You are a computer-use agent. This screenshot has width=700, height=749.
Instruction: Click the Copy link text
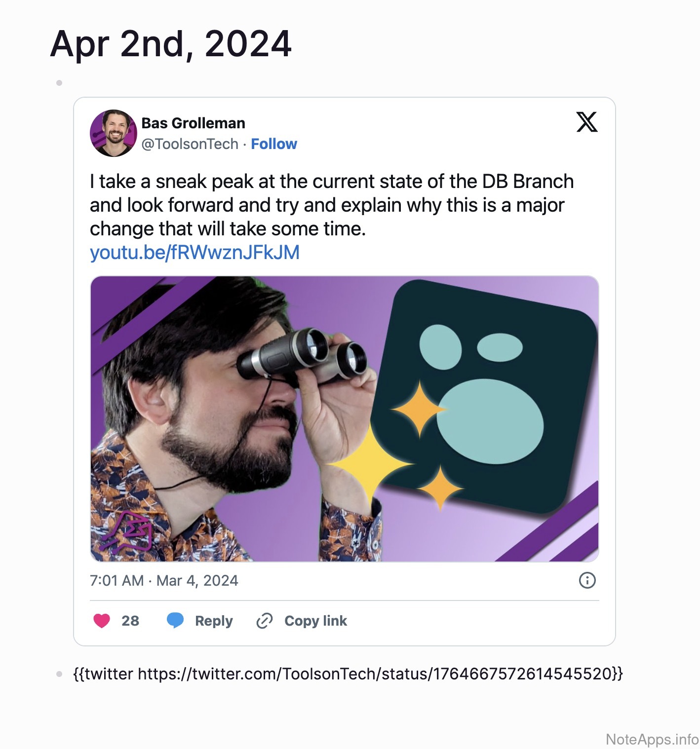(315, 621)
